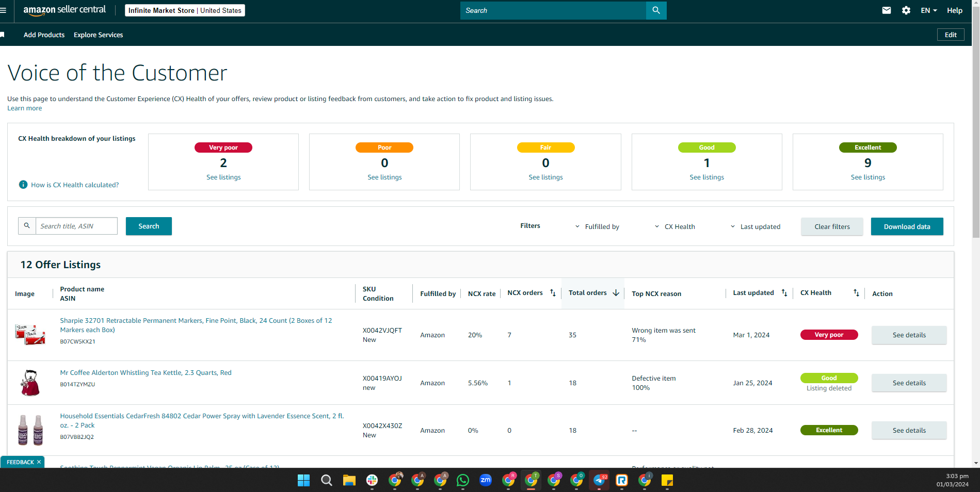Click the Excellent badge in CedarFresh row
The width and height of the screenshot is (980, 492).
point(829,430)
